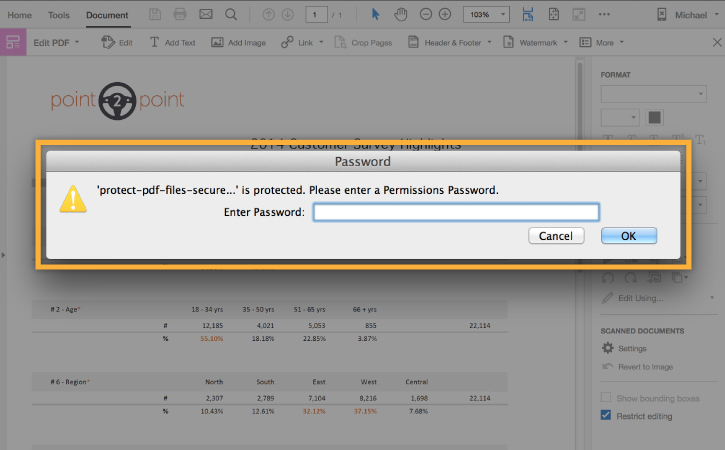Click the email envelope icon
Screen dimensions: 725x450
206,14
